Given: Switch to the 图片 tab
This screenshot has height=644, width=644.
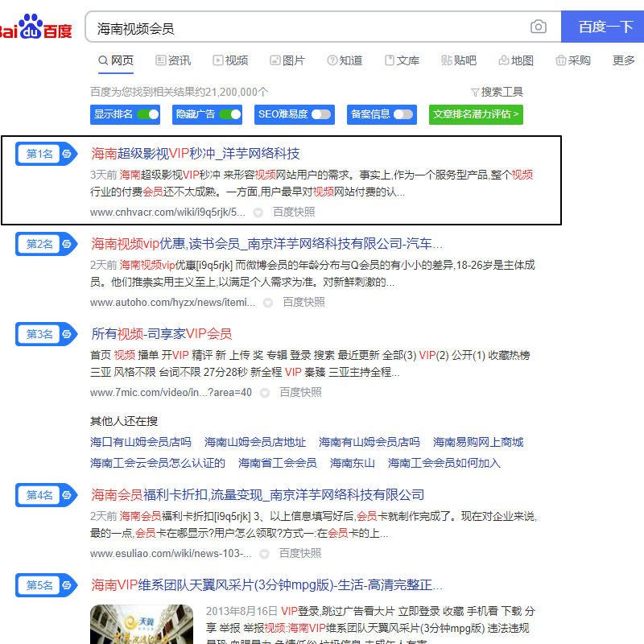Looking at the screenshot, I should click(x=287, y=60).
